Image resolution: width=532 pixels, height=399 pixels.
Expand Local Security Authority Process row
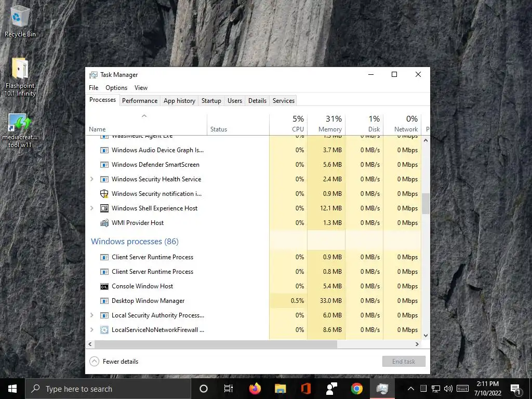click(x=91, y=315)
